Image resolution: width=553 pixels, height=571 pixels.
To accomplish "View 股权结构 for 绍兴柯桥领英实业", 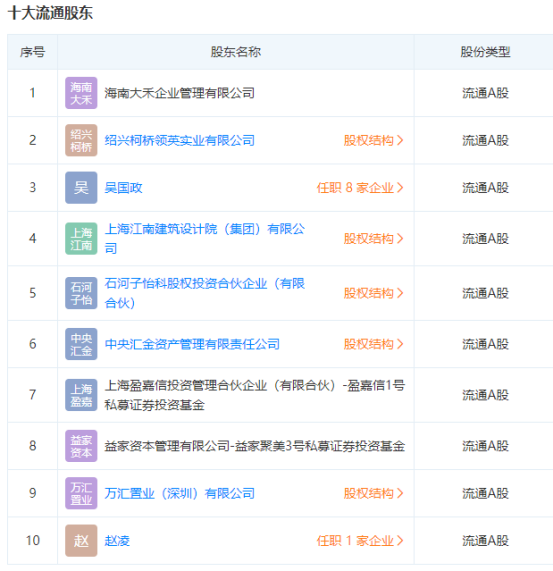I will (374, 141).
